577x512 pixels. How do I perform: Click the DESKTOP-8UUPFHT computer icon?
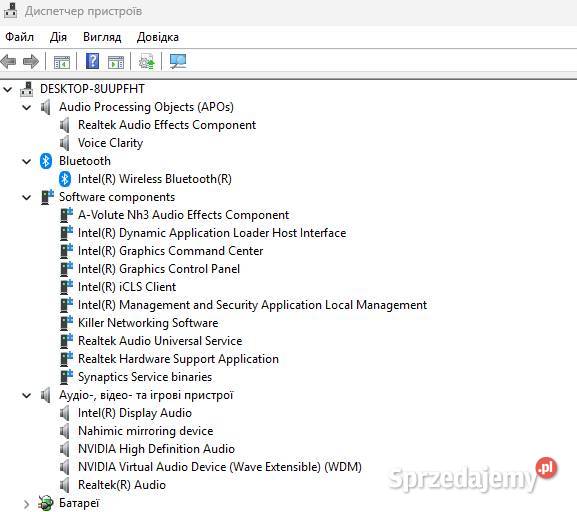[27, 89]
